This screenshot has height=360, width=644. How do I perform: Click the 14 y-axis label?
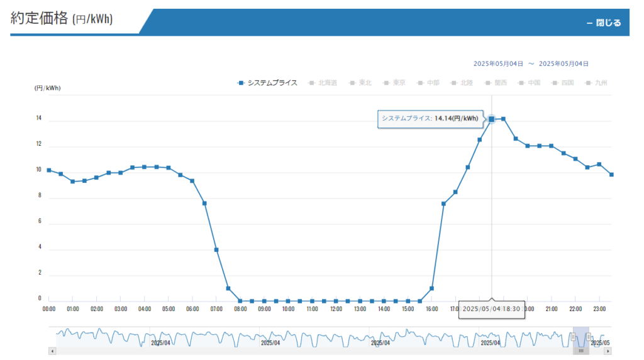point(39,118)
